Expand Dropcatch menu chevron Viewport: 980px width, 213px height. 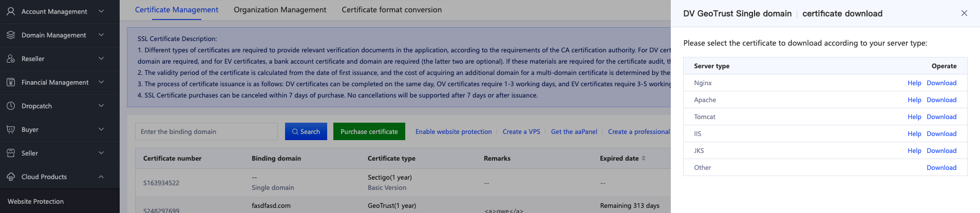pyautogui.click(x=101, y=106)
